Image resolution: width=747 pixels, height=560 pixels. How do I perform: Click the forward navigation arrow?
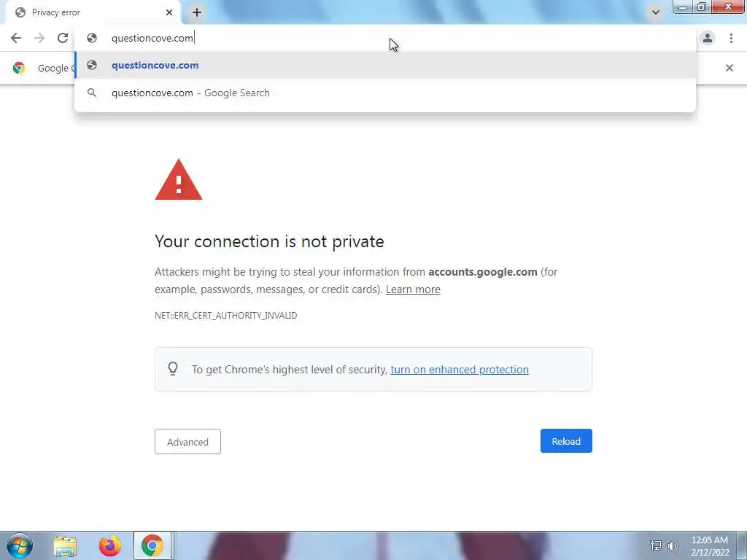[x=39, y=38]
